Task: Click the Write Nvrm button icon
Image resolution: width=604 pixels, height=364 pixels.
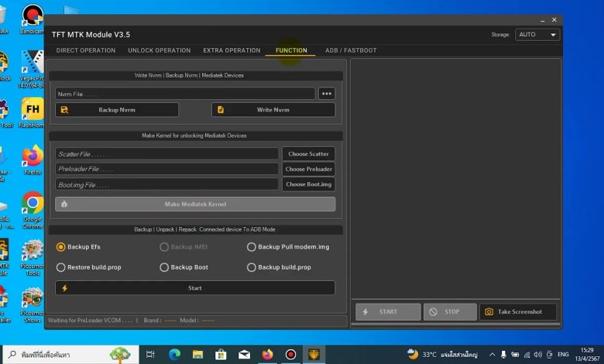Action: [221, 110]
